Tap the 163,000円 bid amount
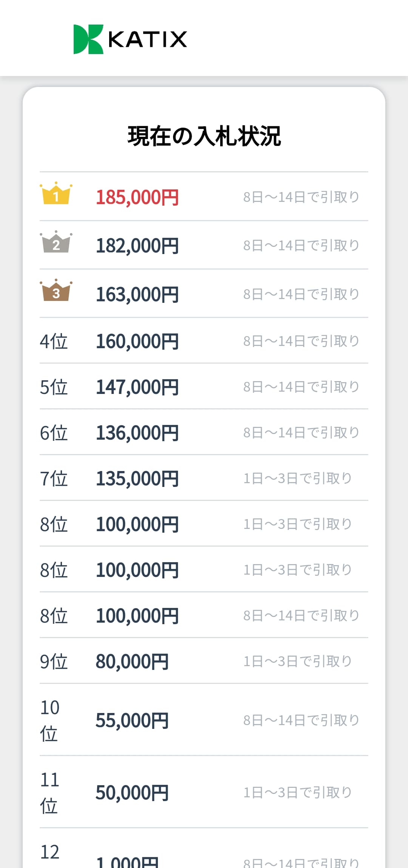This screenshot has width=408, height=868. point(137,294)
